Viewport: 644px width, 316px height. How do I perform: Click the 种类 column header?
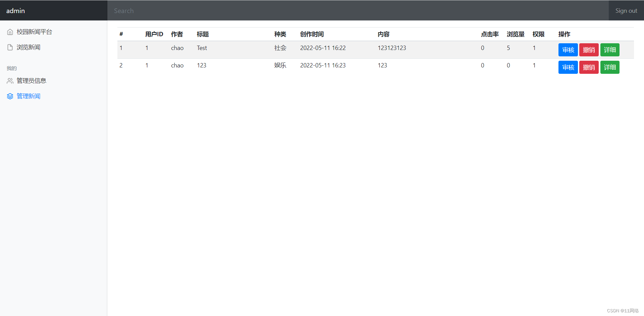click(280, 34)
